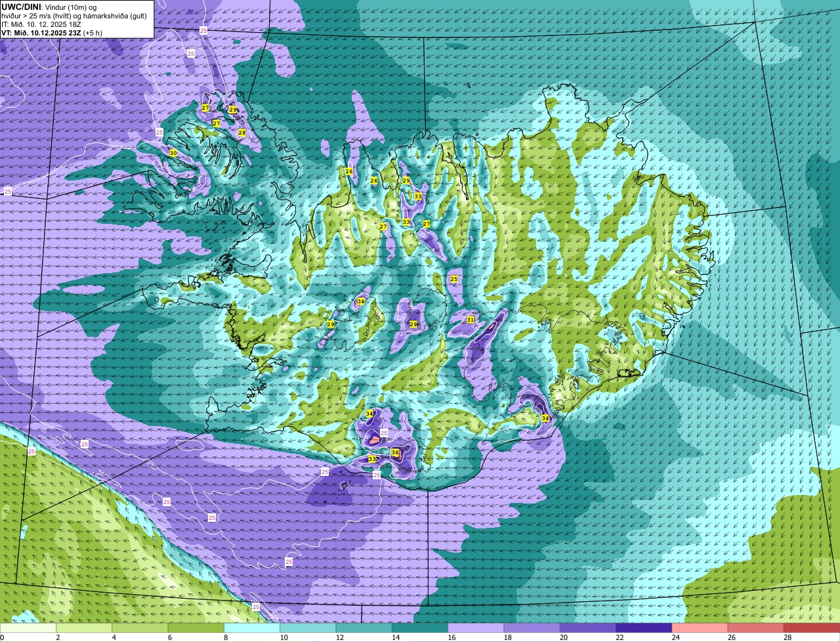Click the 18–20 m/s medium purple legend swatch
This screenshot has height=642, width=840.
(x=532, y=628)
